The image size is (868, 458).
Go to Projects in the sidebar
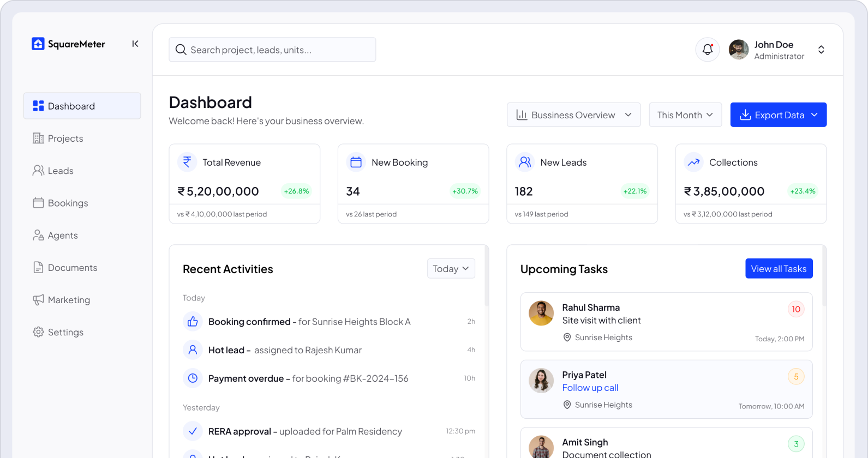(x=65, y=138)
